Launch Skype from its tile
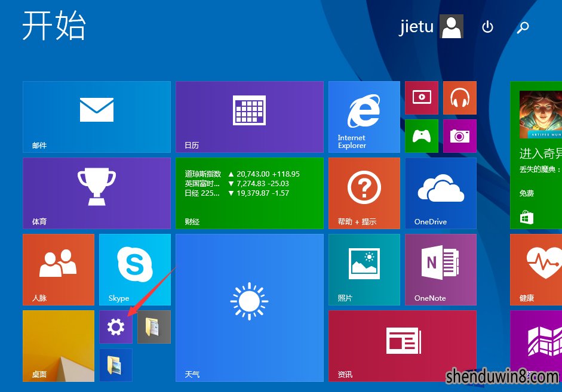 pos(135,270)
